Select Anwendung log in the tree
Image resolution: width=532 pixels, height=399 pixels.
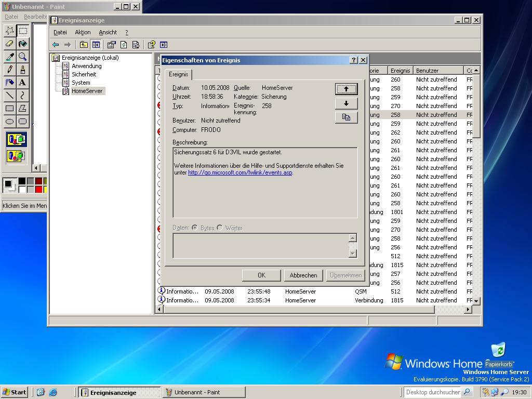87,66
